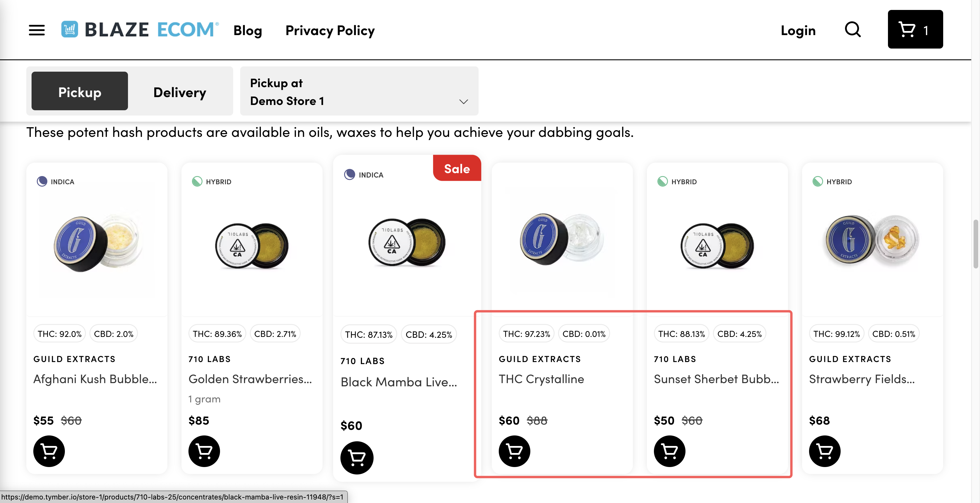The height and width of the screenshot is (503, 980).
Task: Click the Sale badge on Black Mamba
Action: pos(456,168)
